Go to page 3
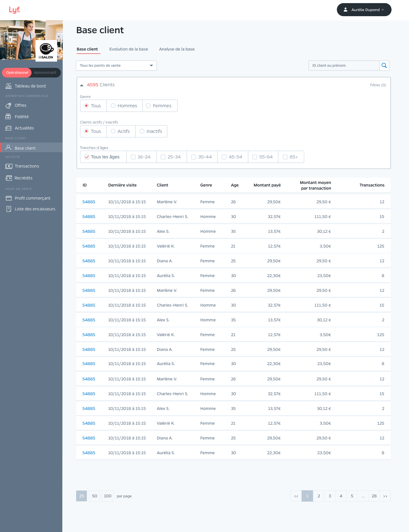Viewport: 409px width, 532px height. (x=330, y=496)
